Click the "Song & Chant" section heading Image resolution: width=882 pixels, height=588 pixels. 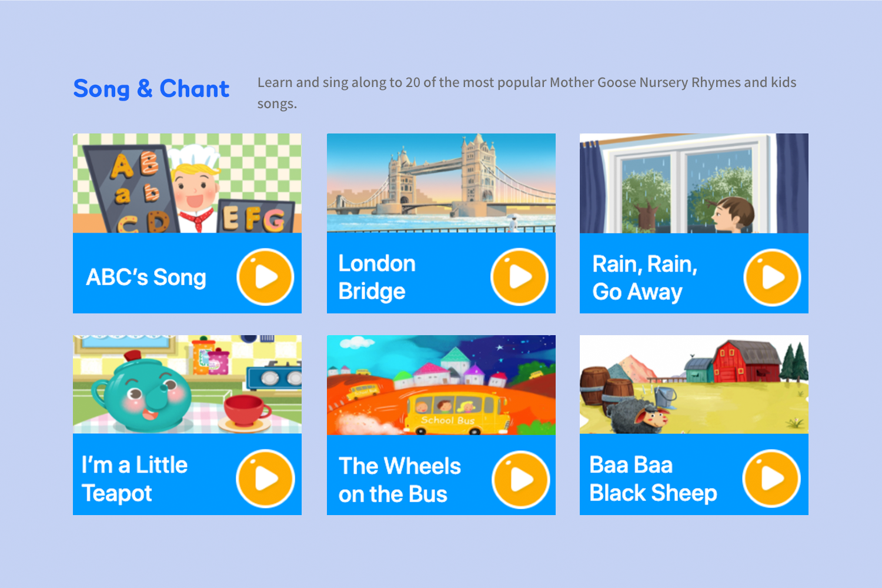coord(151,89)
